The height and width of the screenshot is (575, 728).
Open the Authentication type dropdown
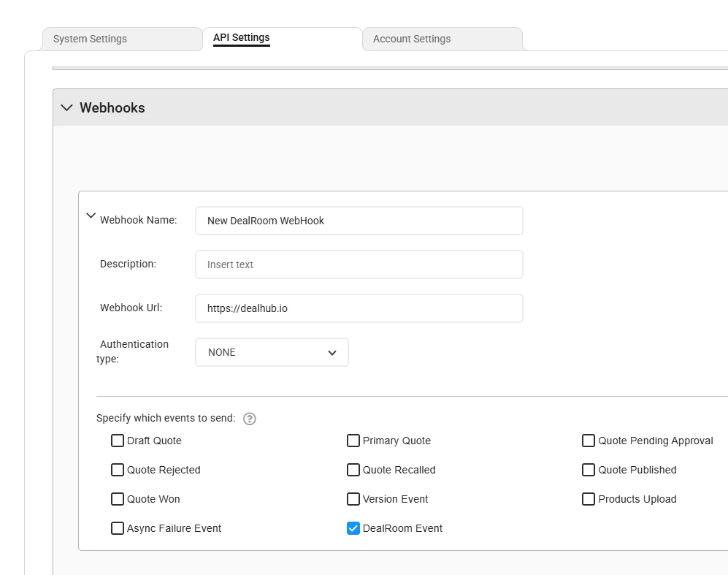pyautogui.click(x=272, y=352)
